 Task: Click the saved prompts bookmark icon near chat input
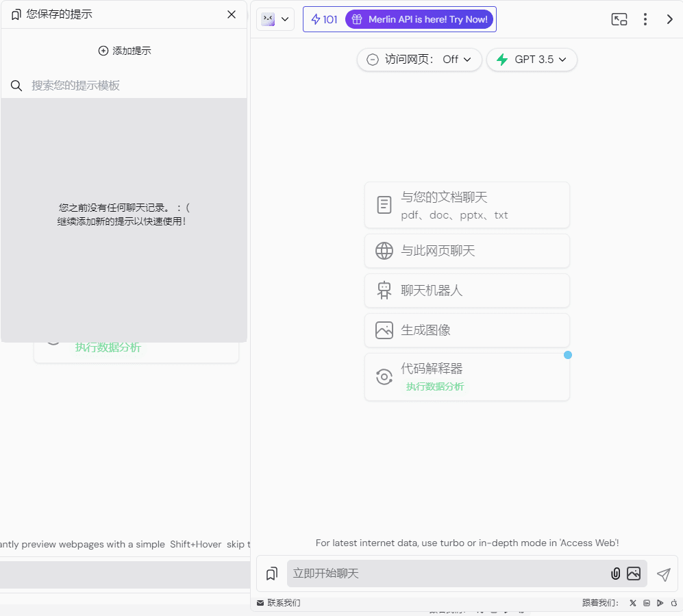(x=272, y=574)
